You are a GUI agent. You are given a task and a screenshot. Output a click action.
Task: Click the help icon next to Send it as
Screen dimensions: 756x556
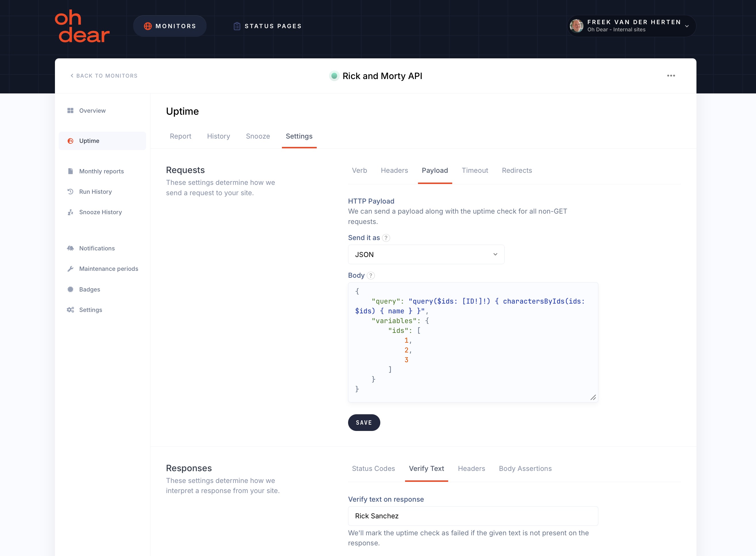[x=386, y=238]
